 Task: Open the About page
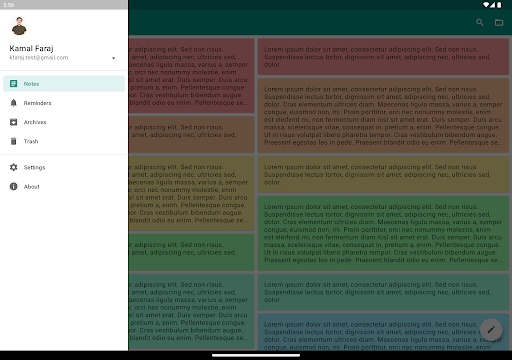pos(64,187)
